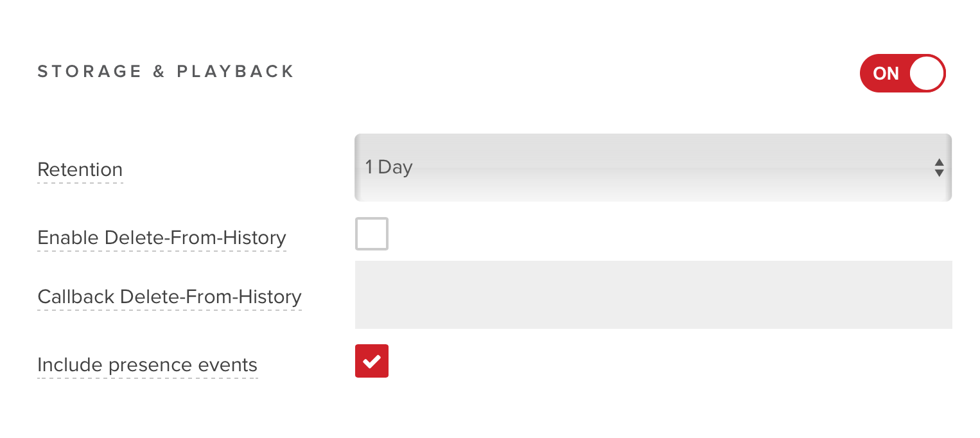This screenshot has width=980, height=438.
Task: Click the white checkmark icon in red box
Action: pyautogui.click(x=372, y=362)
